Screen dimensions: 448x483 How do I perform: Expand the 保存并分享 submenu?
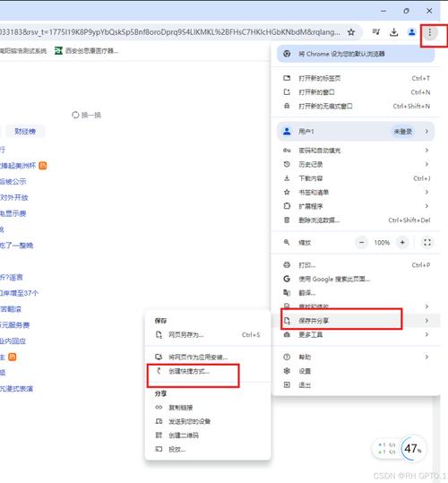click(x=356, y=321)
